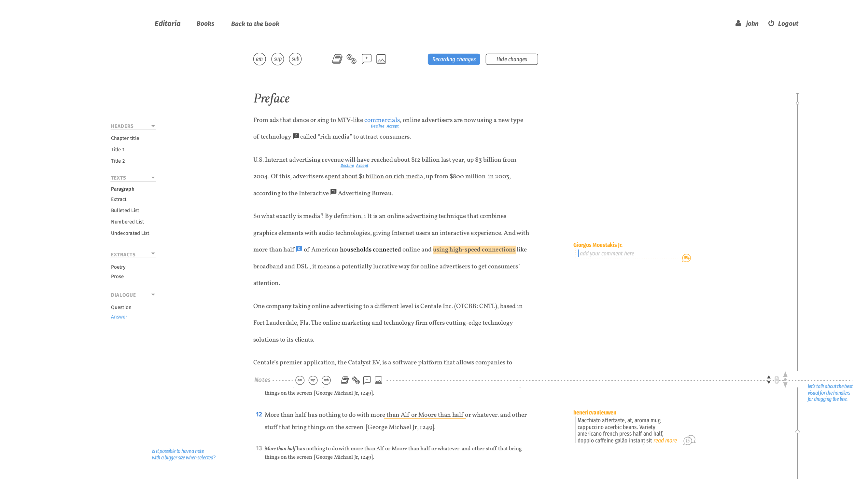Screen dimensions: 868x488
Task: Click the send comment icon next to annotation
Action: 686,257
